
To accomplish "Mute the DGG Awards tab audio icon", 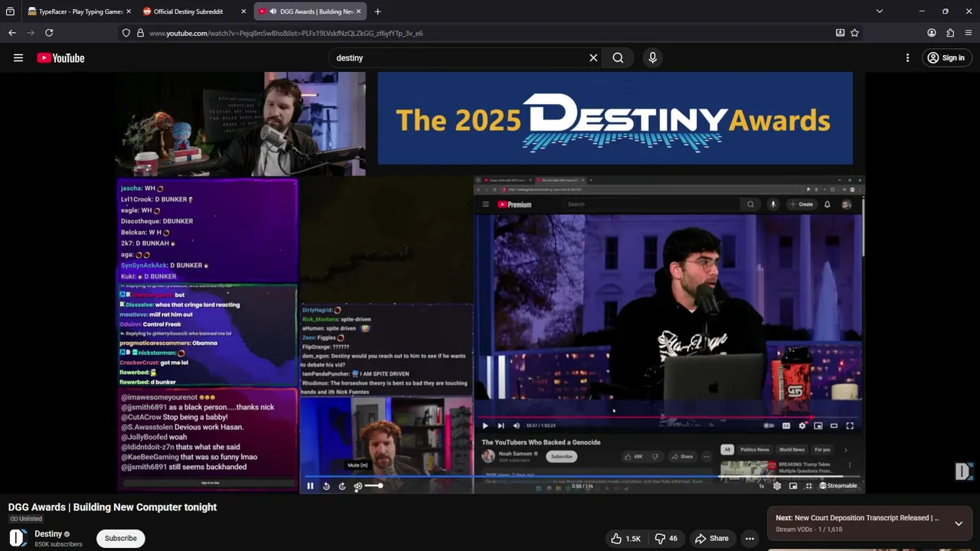I will pos(273,11).
